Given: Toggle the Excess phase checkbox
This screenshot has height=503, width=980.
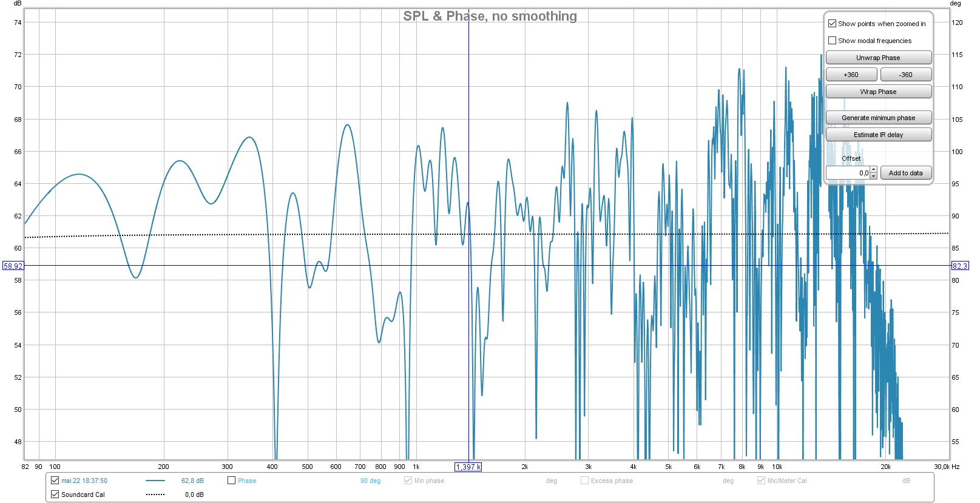Looking at the screenshot, I should click(584, 481).
